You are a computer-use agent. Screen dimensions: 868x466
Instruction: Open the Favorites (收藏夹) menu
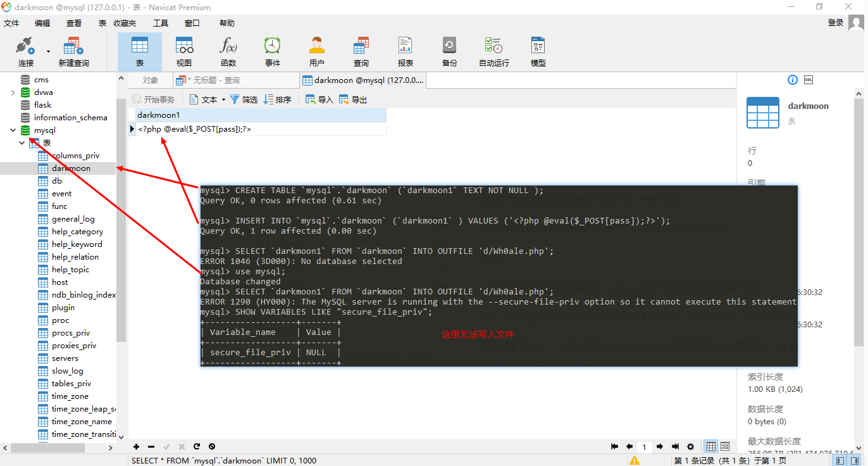[125, 23]
